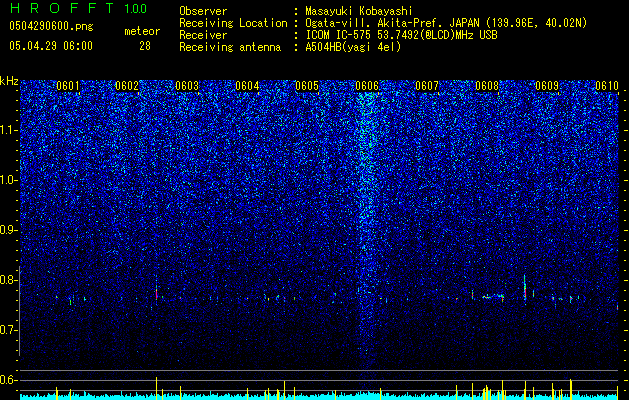Click the 0609 time marker
Viewport: 629px width, 400px height.
[x=547, y=86]
